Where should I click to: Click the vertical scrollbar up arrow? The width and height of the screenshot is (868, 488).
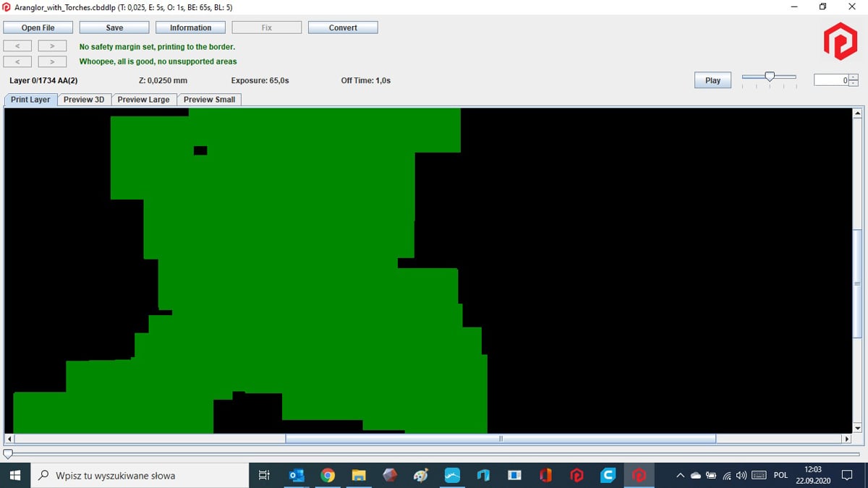[858, 114]
